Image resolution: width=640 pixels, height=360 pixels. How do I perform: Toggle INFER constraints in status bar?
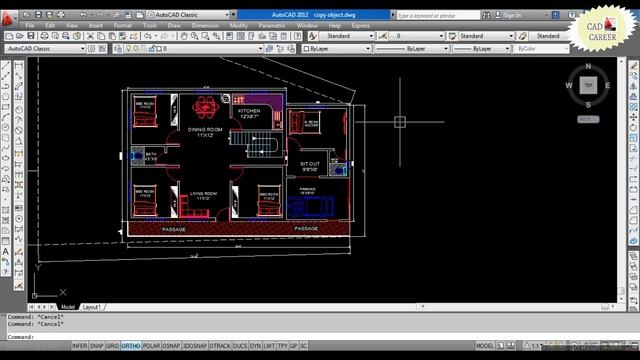click(79, 346)
